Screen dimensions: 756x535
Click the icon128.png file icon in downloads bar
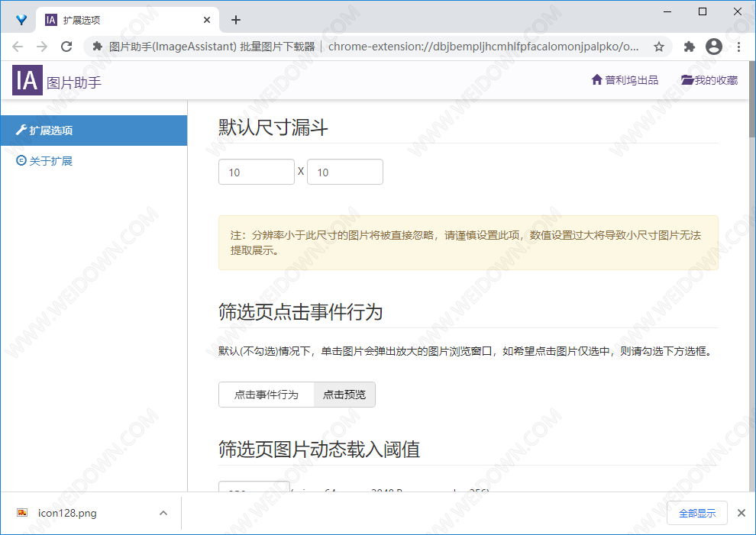23,513
